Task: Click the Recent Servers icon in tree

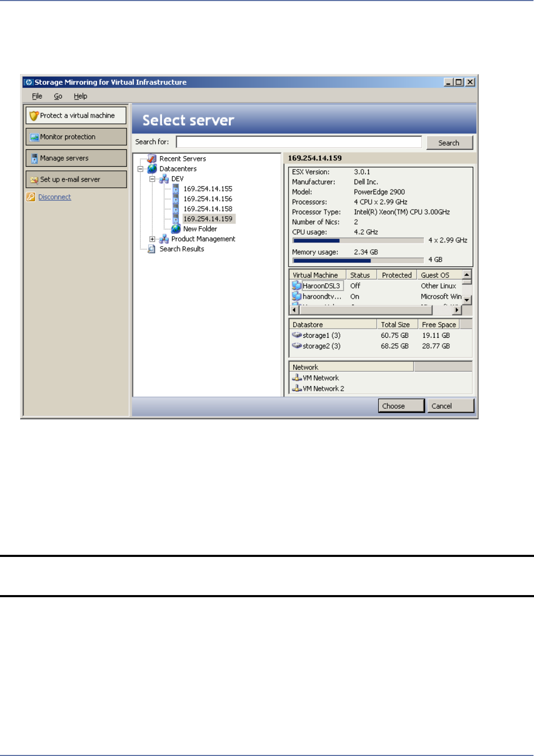Action: coord(152,159)
